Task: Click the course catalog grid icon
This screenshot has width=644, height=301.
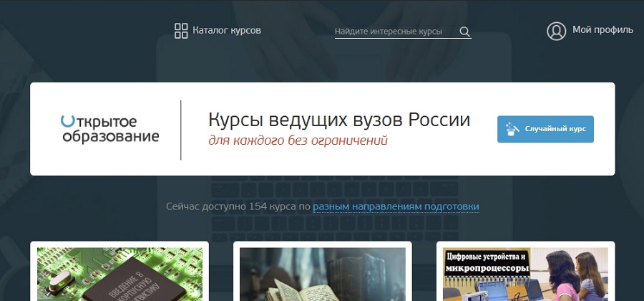Action: click(181, 31)
